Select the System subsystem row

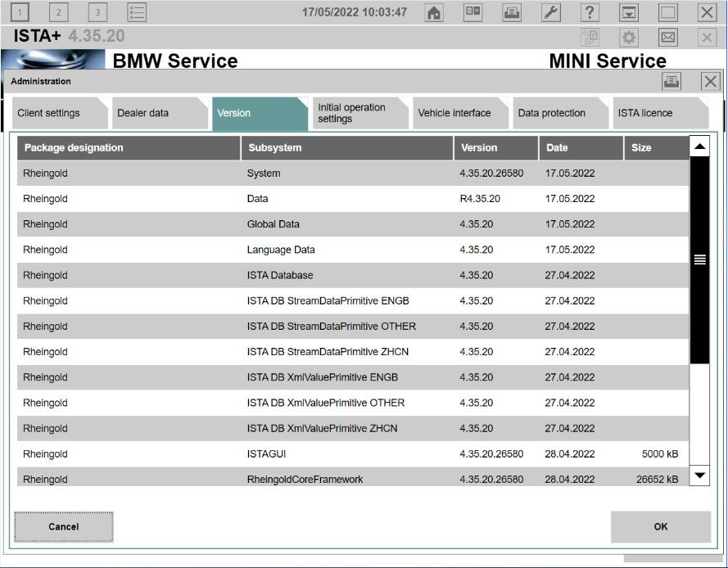pyautogui.click(x=353, y=173)
